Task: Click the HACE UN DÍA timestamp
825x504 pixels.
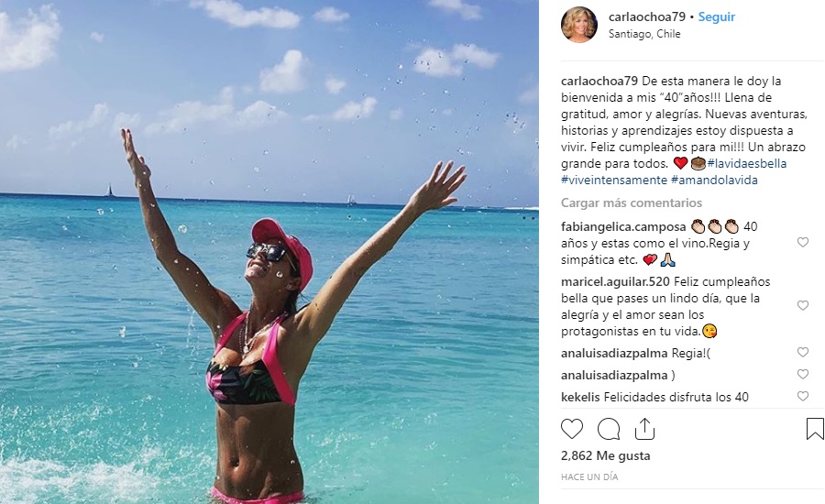Action: [x=589, y=477]
